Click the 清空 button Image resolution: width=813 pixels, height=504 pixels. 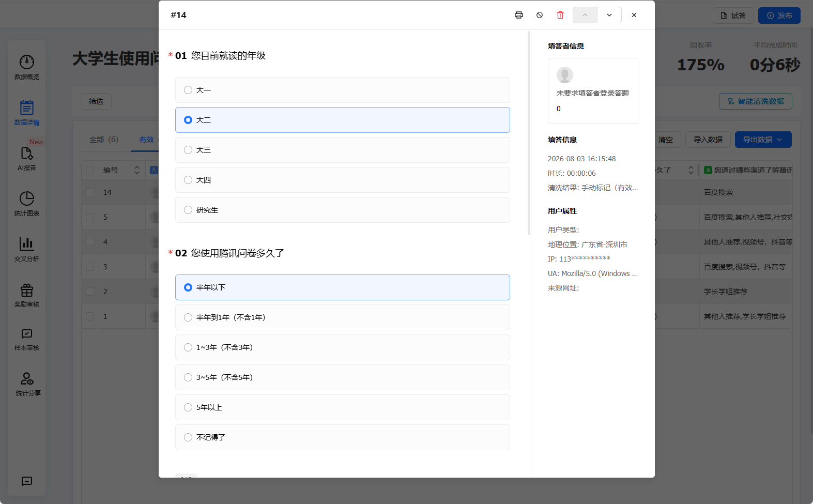click(666, 140)
